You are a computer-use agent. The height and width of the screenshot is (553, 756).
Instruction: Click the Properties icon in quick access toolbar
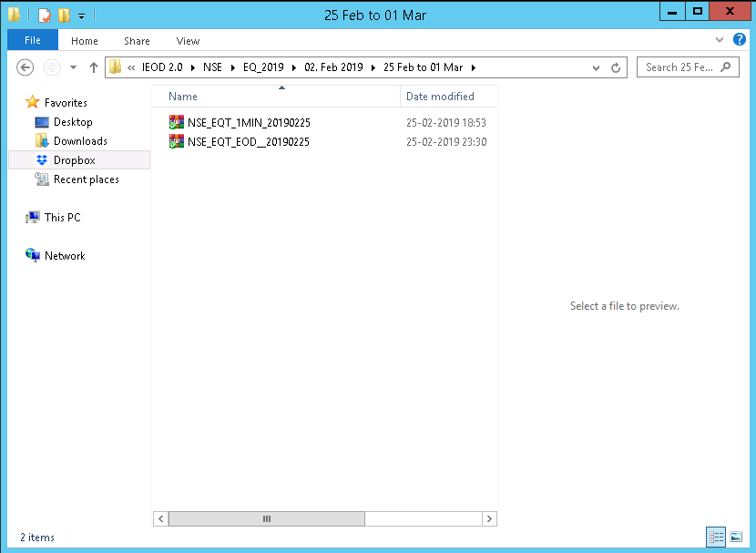pyautogui.click(x=45, y=15)
